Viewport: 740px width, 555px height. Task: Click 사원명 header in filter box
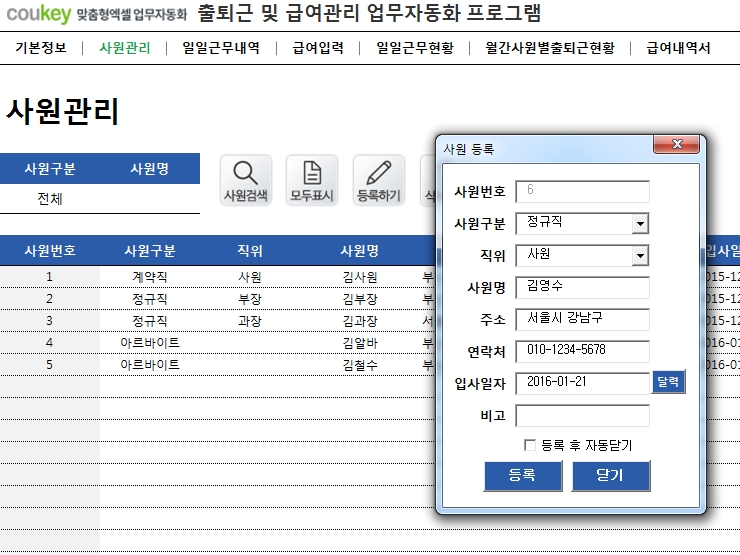coord(150,168)
